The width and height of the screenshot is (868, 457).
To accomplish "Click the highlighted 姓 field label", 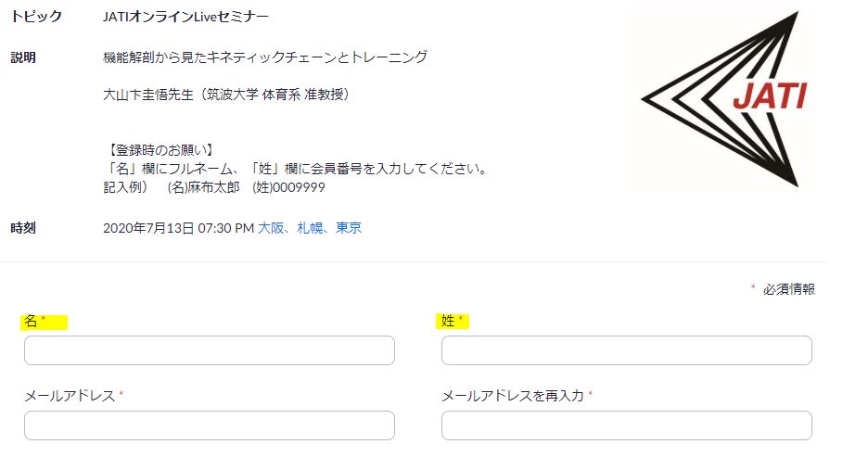I will (453, 322).
